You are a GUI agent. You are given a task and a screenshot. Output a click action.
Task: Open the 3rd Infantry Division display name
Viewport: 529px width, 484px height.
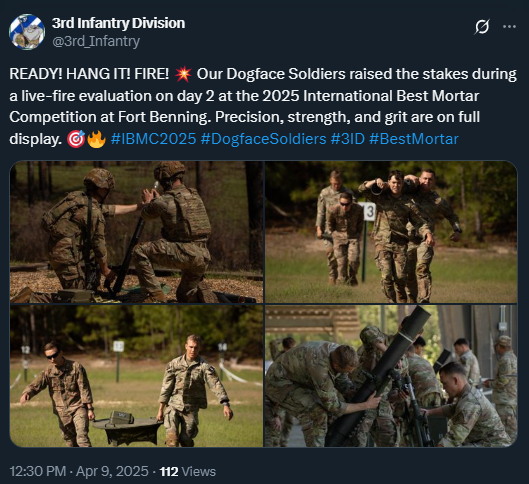pos(118,23)
